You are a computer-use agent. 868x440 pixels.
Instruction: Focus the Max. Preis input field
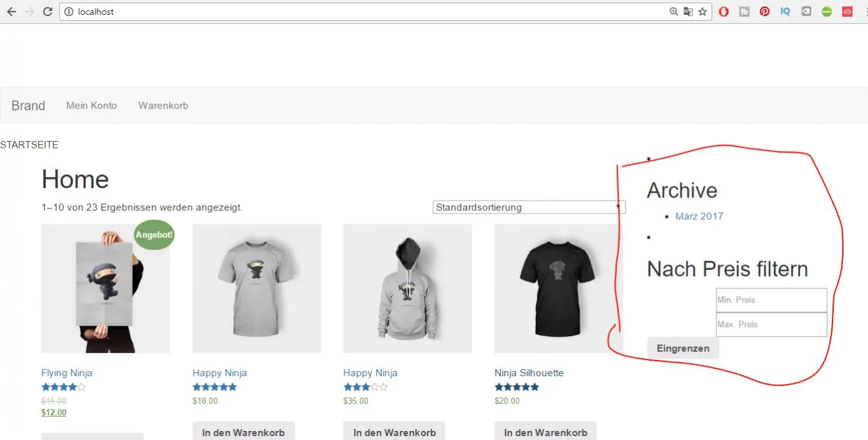point(771,325)
